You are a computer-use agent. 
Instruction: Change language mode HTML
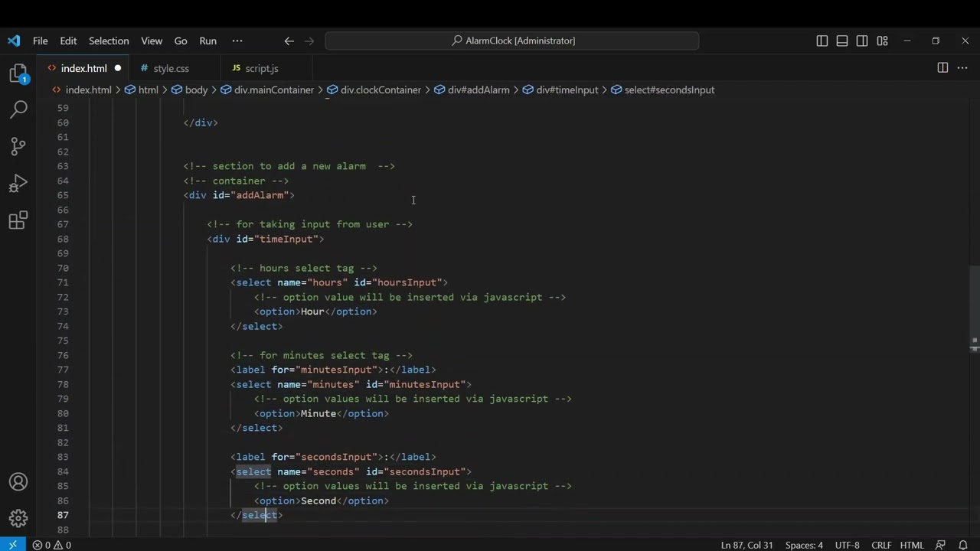point(912,545)
